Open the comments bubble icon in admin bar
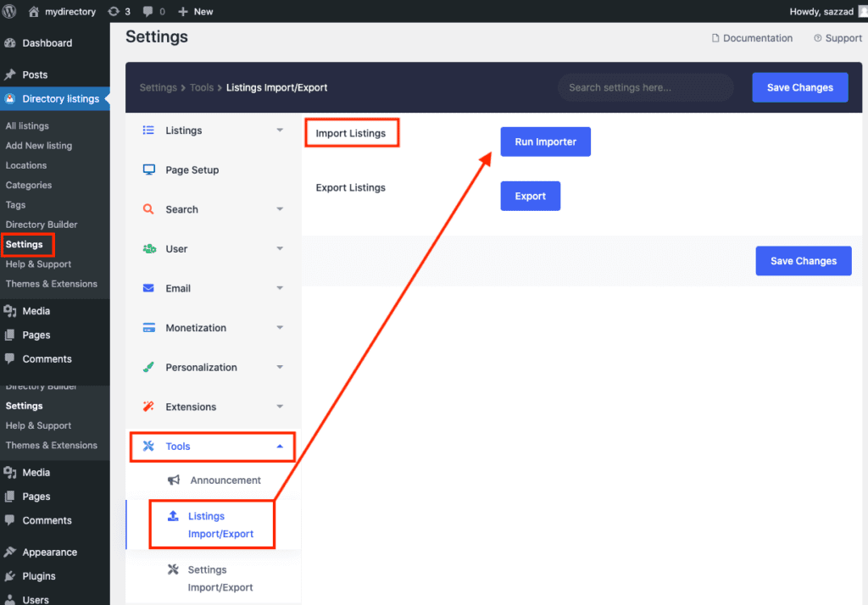868x605 pixels. tap(149, 11)
